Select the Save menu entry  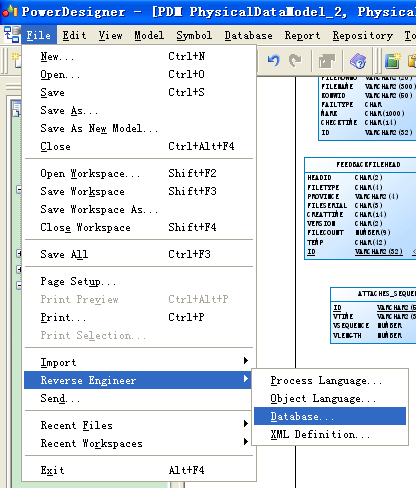[138, 92]
